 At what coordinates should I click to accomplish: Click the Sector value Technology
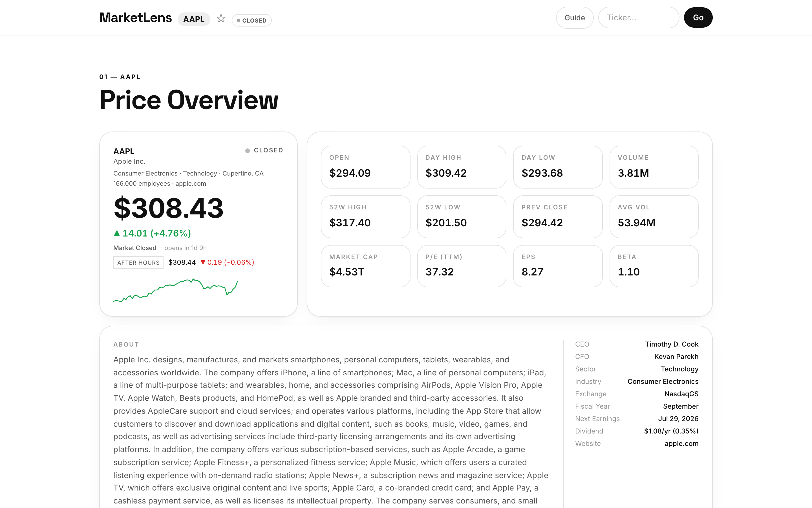tap(679, 369)
